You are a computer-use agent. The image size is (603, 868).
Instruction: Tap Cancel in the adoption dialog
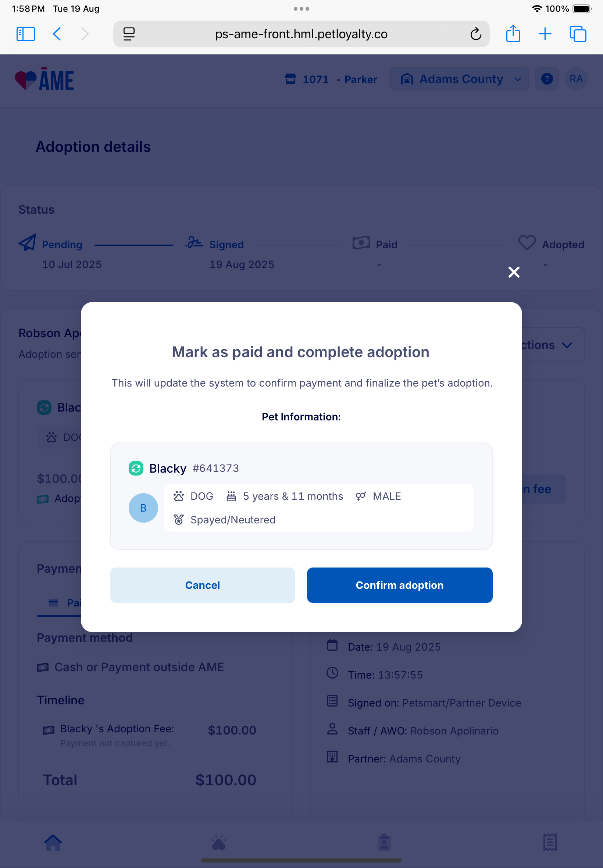tap(202, 585)
